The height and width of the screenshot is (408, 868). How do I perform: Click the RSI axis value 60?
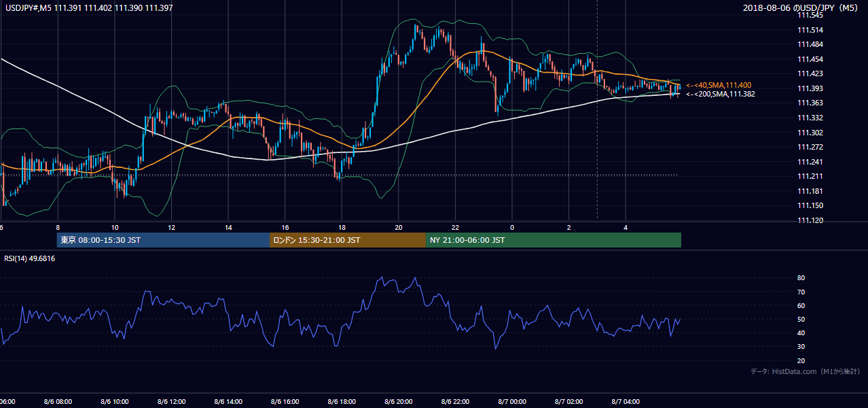[x=801, y=305]
